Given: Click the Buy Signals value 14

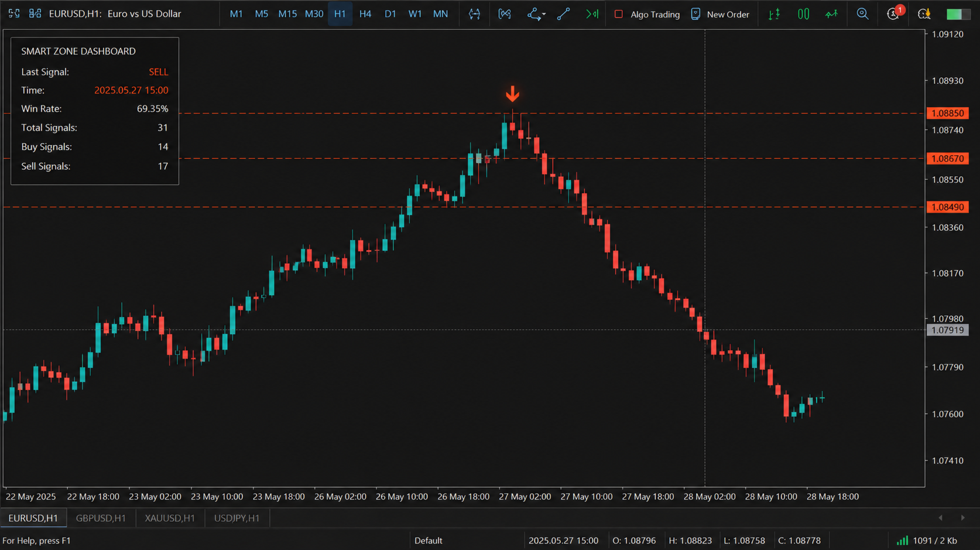Looking at the screenshot, I should click(x=163, y=146).
